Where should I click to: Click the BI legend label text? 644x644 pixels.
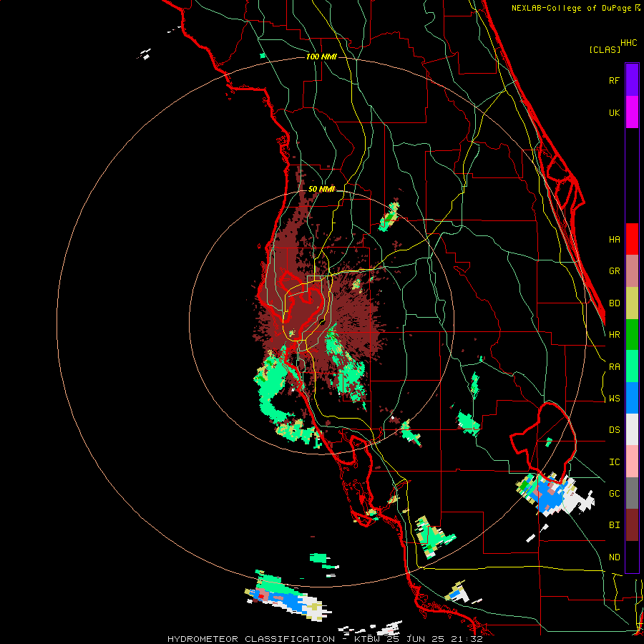point(614,525)
